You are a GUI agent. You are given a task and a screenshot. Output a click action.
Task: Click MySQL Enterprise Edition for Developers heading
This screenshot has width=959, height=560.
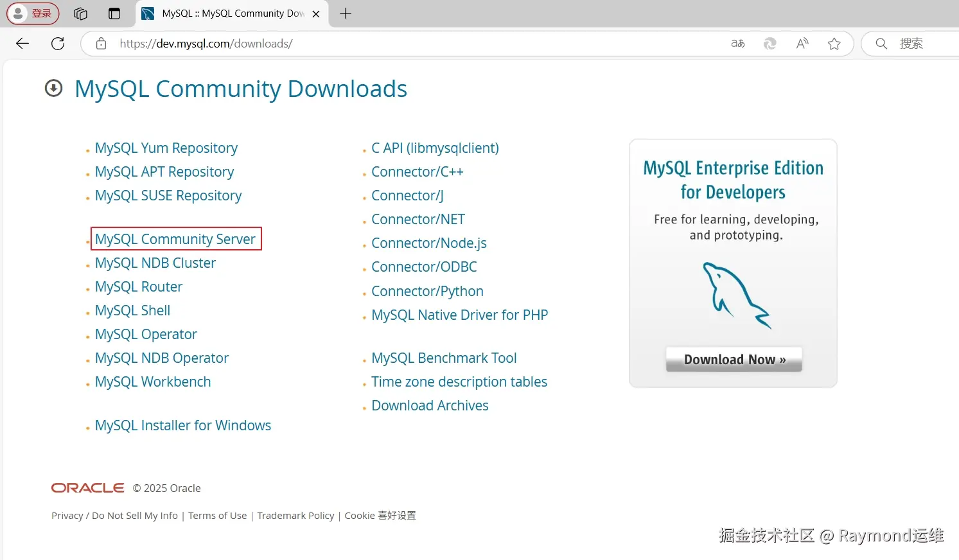[734, 180]
